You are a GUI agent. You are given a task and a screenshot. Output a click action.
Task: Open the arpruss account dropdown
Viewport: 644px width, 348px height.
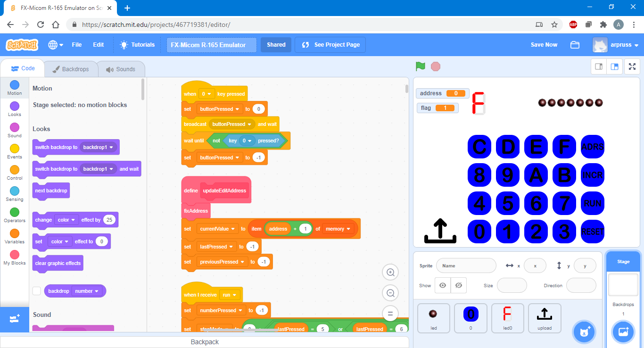click(615, 45)
